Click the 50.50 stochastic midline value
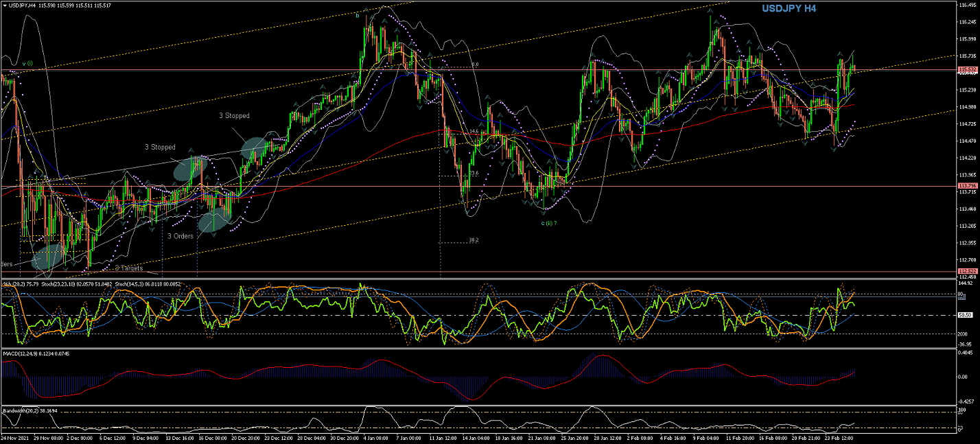Image resolution: width=980 pixels, height=444 pixels. pyautogui.click(x=966, y=315)
